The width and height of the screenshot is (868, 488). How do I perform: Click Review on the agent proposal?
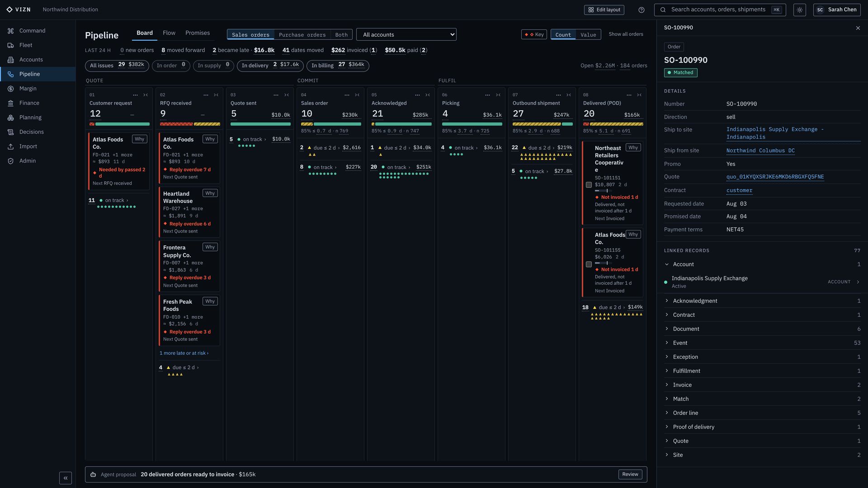pyautogui.click(x=630, y=474)
